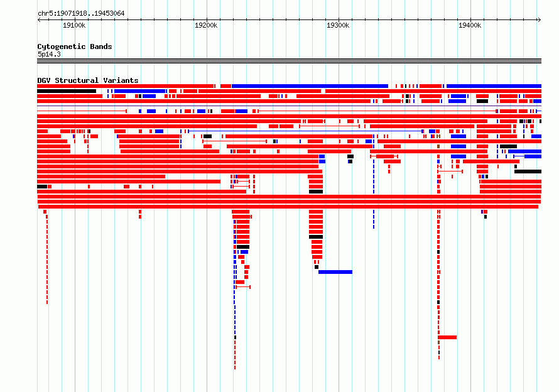Select the wide black variant starting the second DGV row
Screen dimensions: 559x392
(x=67, y=91)
